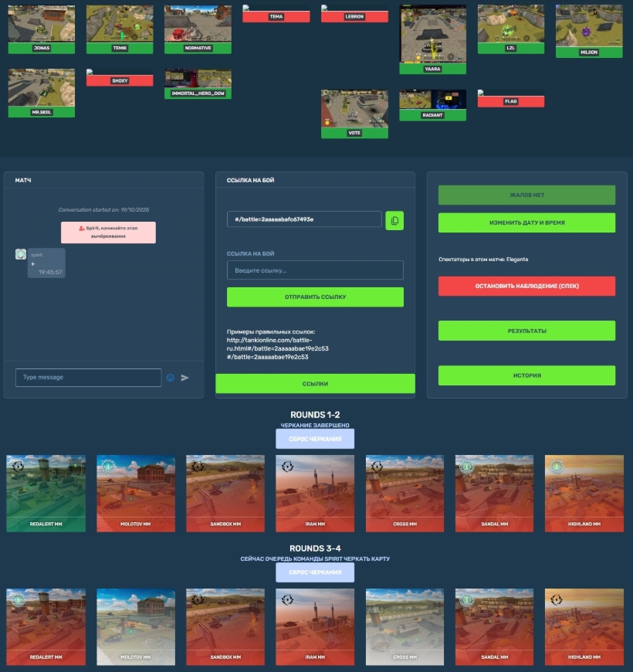Select IRAN MM map in Rounds 3-4
This screenshot has width=633, height=672.
pyautogui.click(x=315, y=626)
